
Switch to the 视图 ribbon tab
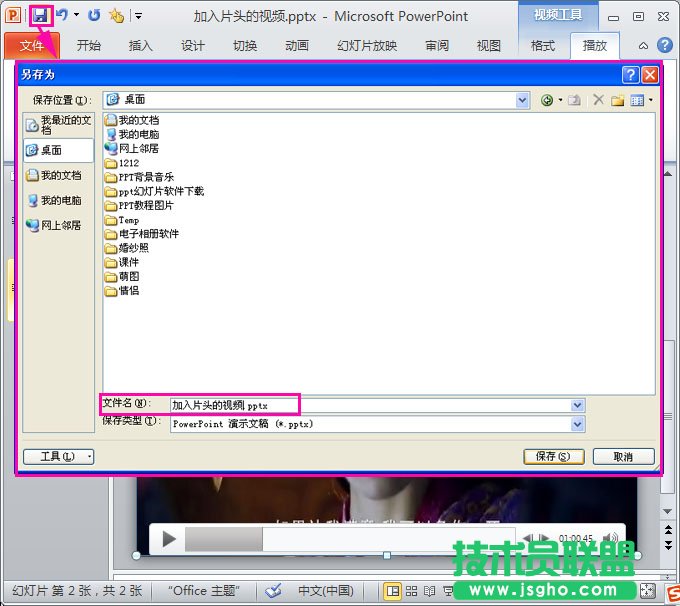(x=489, y=45)
